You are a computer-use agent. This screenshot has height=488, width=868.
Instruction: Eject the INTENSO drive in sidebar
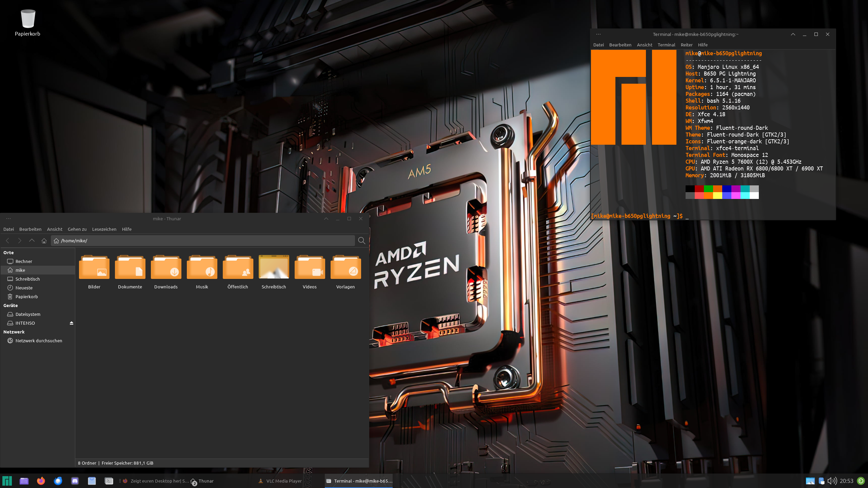coord(72,323)
